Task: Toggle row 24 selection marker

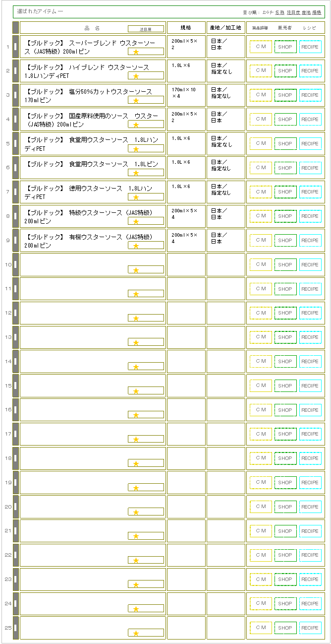Action: [x=15, y=604]
